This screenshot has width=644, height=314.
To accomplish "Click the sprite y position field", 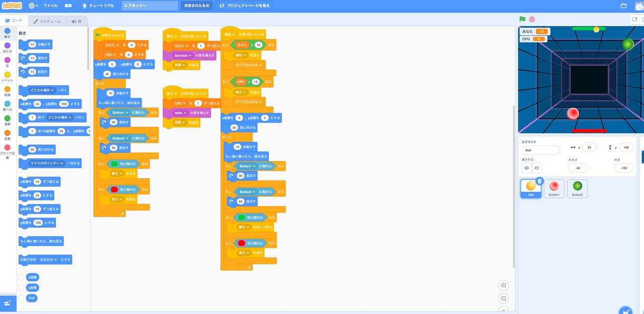I will (626, 147).
